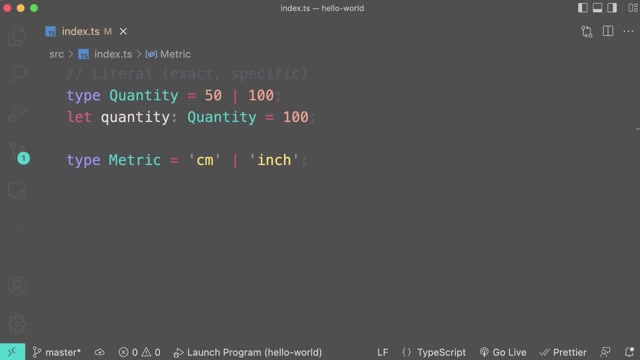Open the remote window indicator
The width and height of the screenshot is (640, 360).
[12, 352]
